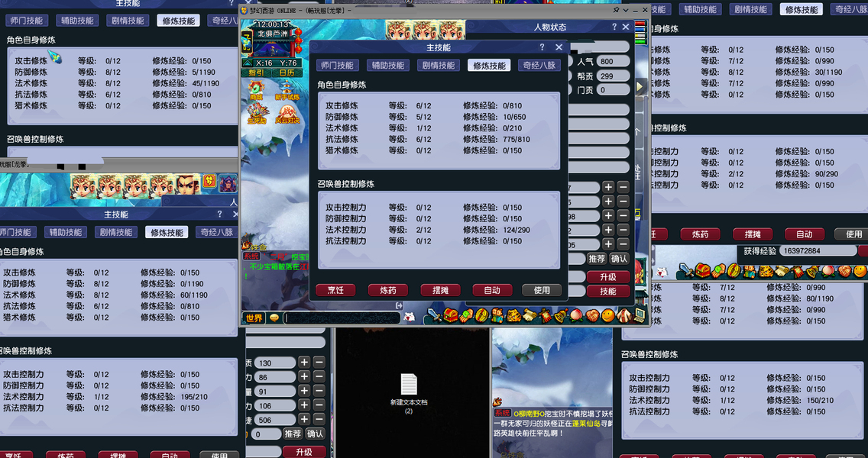This screenshot has width=868, height=458.
Task: Open the 商城 mall icon
Action: (x=256, y=90)
